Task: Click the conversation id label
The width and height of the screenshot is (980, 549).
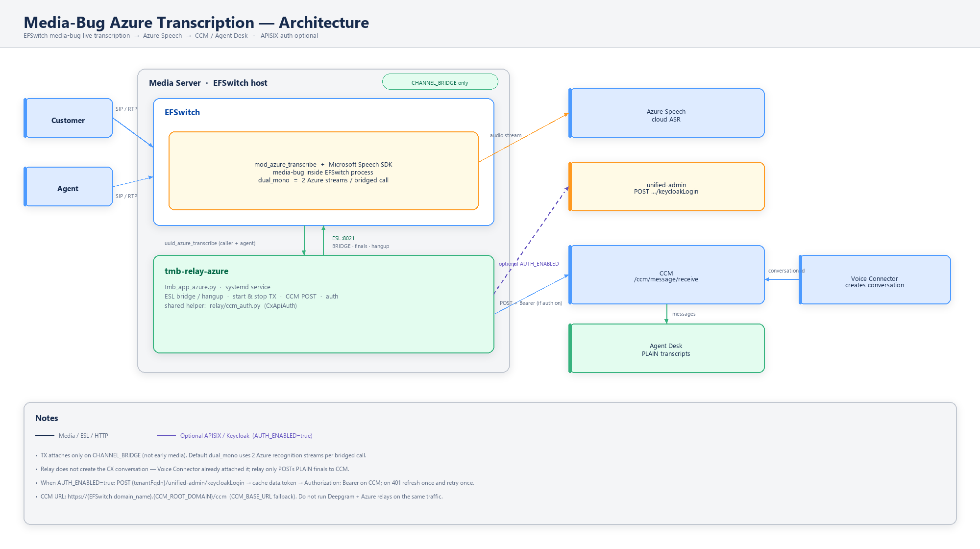Action: tap(786, 271)
